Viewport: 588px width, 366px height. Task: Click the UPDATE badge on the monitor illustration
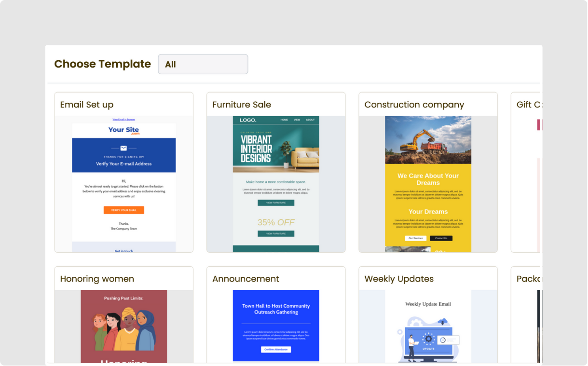click(x=428, y=348)
